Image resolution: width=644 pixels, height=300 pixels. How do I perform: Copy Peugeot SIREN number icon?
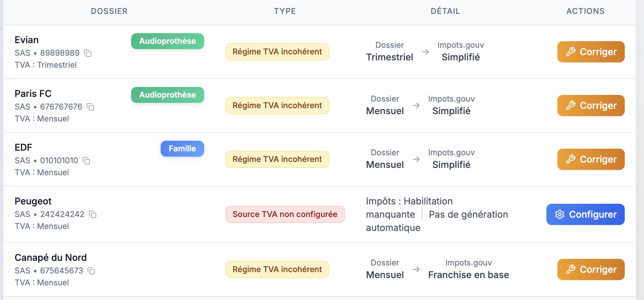tap(93, 214)
